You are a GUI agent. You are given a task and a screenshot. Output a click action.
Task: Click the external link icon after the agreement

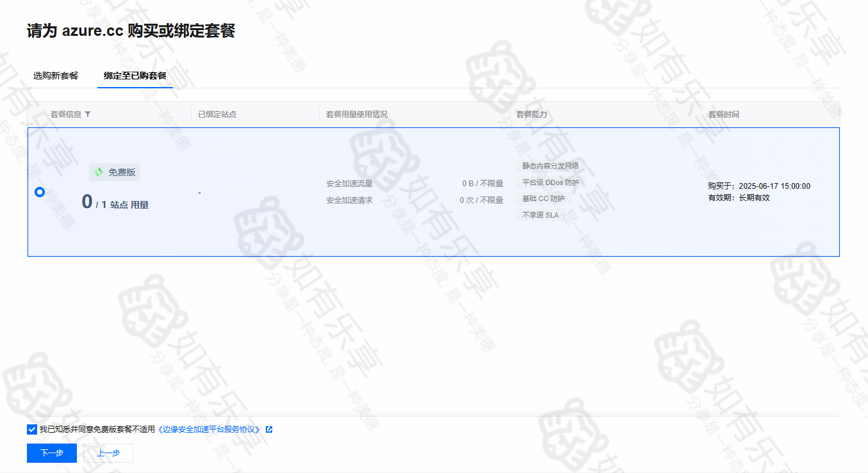(x=269, y=429)
